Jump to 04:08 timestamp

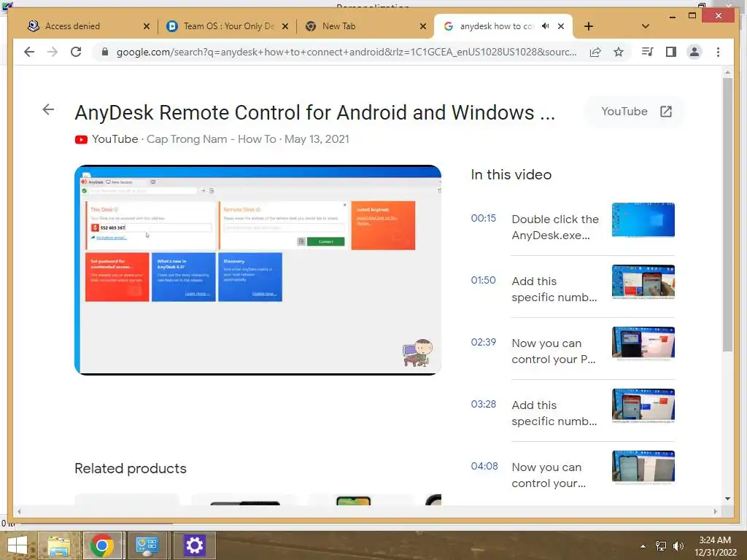tap(484, 466)
